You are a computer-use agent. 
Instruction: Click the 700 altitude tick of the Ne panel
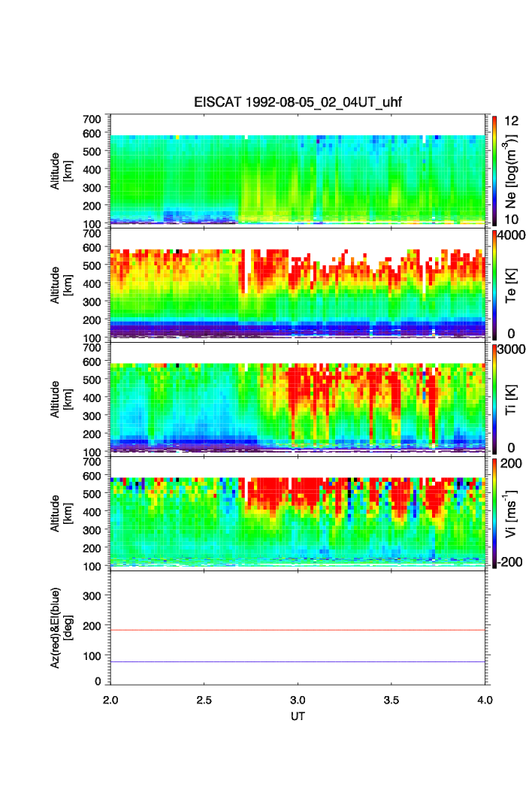click(x=92, y=120)
